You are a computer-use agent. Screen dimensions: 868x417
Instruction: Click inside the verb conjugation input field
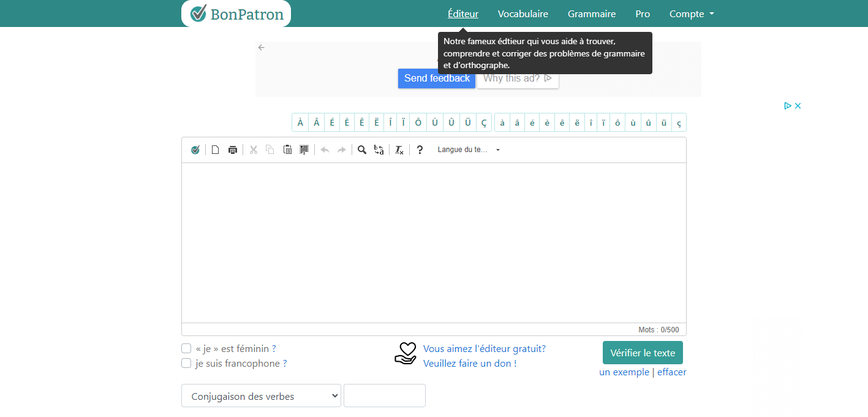click(384, 396)
